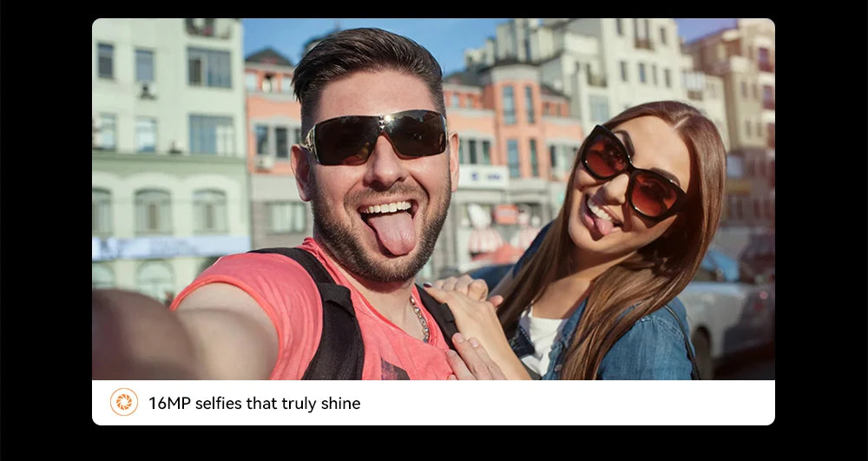868x461 pixels.
Task: Select the blue shop sign on the left building
Action: coord(170,248)
